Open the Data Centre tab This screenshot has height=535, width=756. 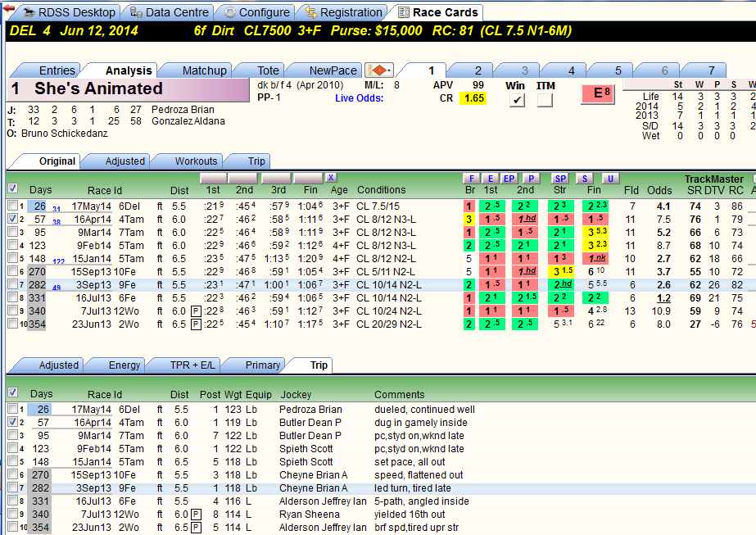[x=170, y=12]
